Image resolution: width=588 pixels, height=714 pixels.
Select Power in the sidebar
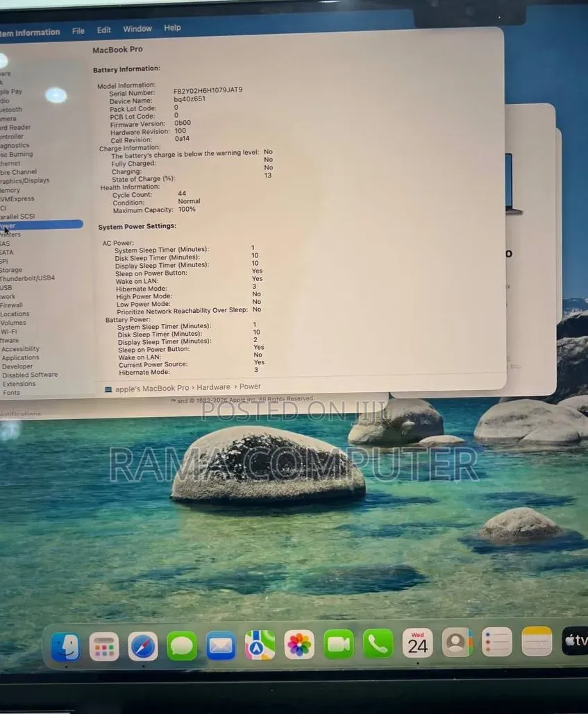click(41, 225)
